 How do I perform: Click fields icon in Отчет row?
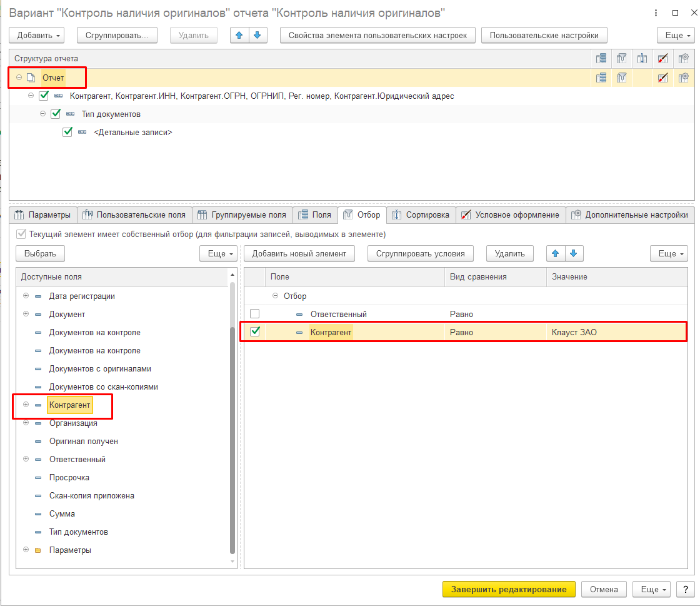601,78
